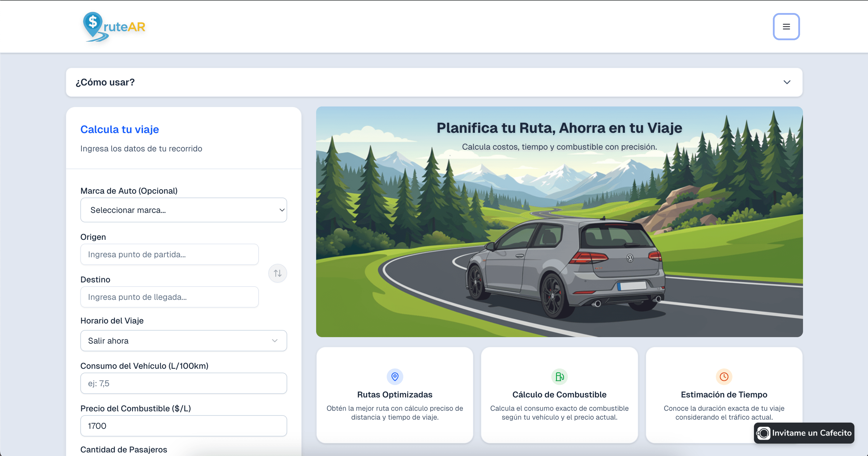This screenshot has width=868, height=456.
Task: Click the ruteAR logo
Action: pyautogui.click(x=114, y=27)
